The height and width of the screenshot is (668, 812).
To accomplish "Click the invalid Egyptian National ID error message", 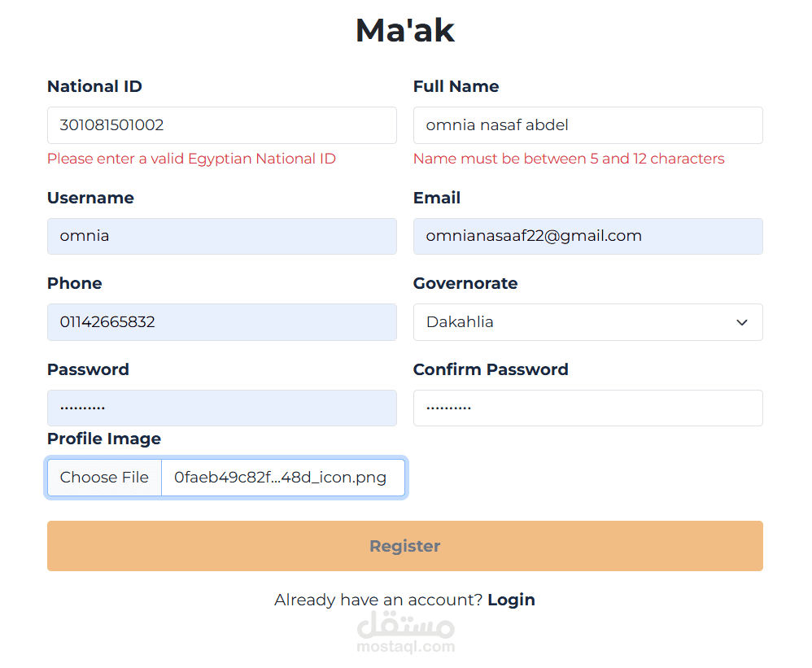I will (191, 159).
